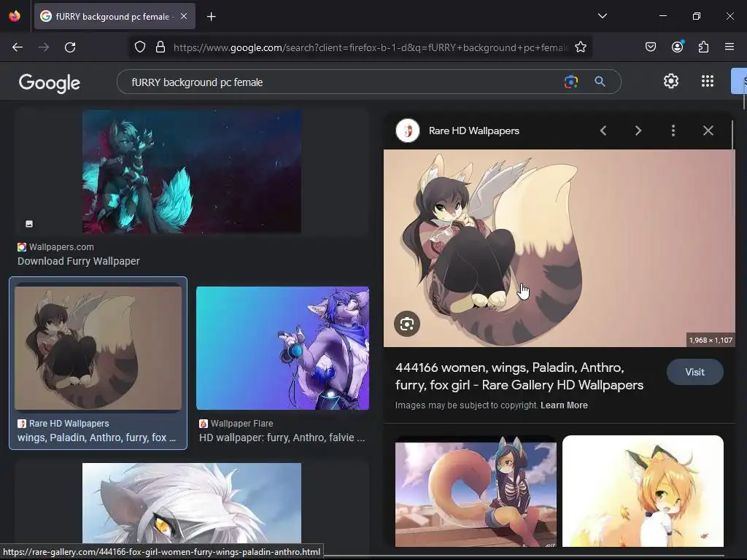Screen dimensions: 747x560
Task: Close the image preview panel
Action: coord(708,131)
